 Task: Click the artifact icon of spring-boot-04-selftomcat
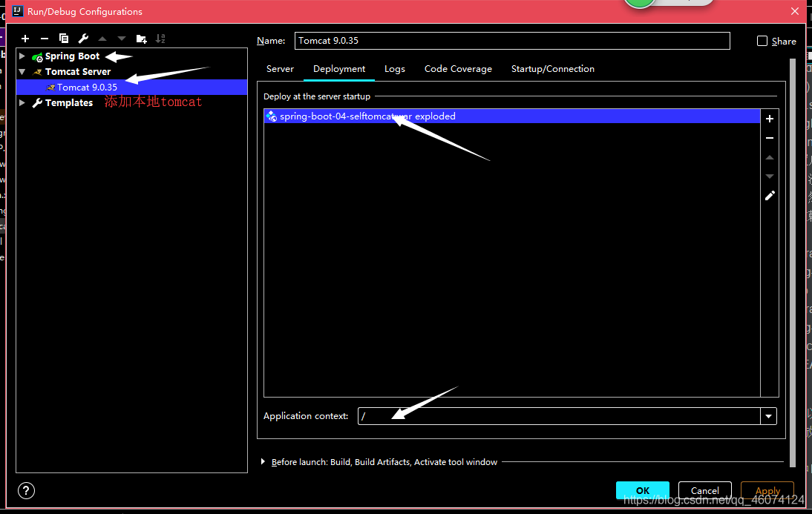pyautogui.click(x=272, y=116)
